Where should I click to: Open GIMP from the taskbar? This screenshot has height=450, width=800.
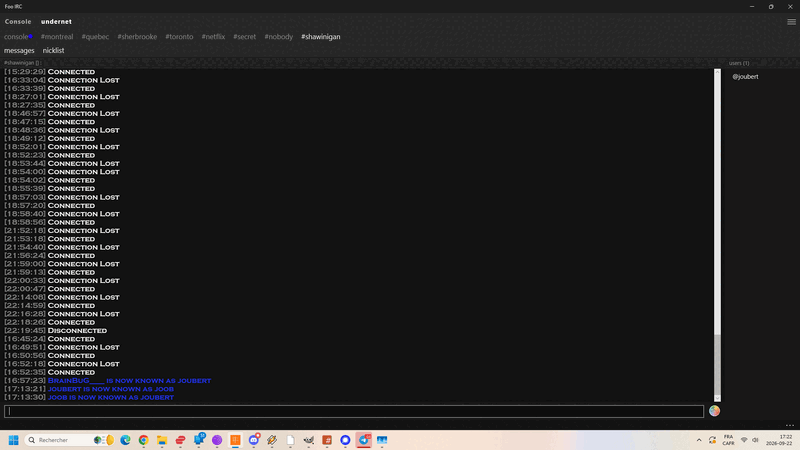click(x=309, y=440)
